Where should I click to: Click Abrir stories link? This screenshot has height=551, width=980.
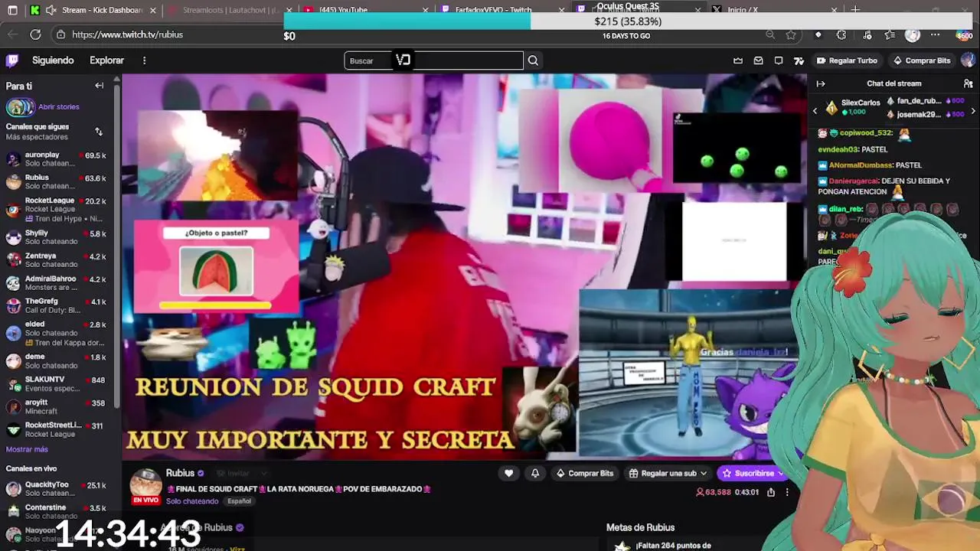58,107
